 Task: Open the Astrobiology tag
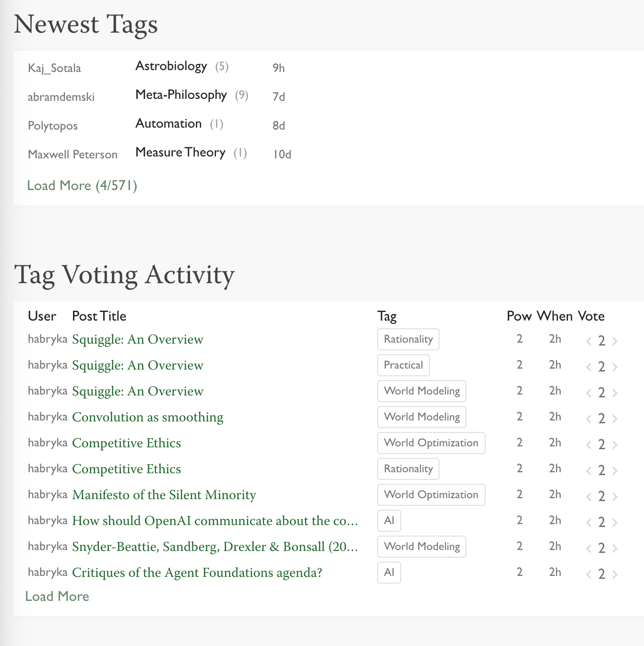click(x=171, y=66)
